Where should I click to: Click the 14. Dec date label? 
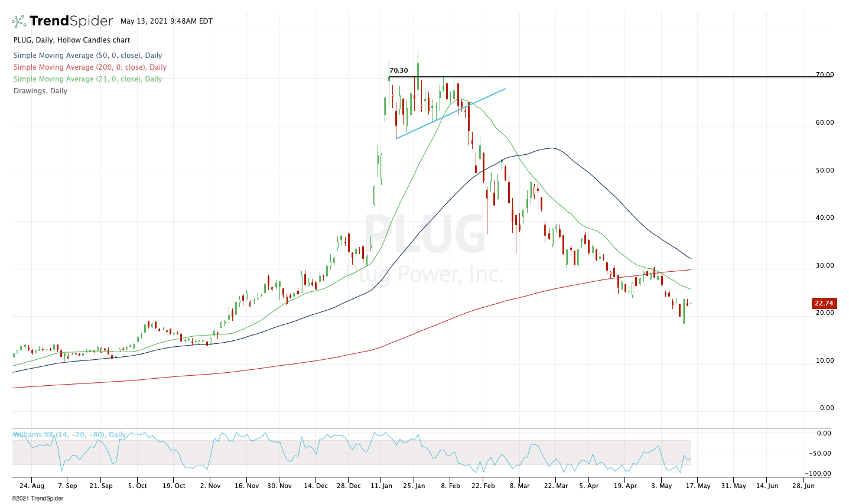[316, 486]
